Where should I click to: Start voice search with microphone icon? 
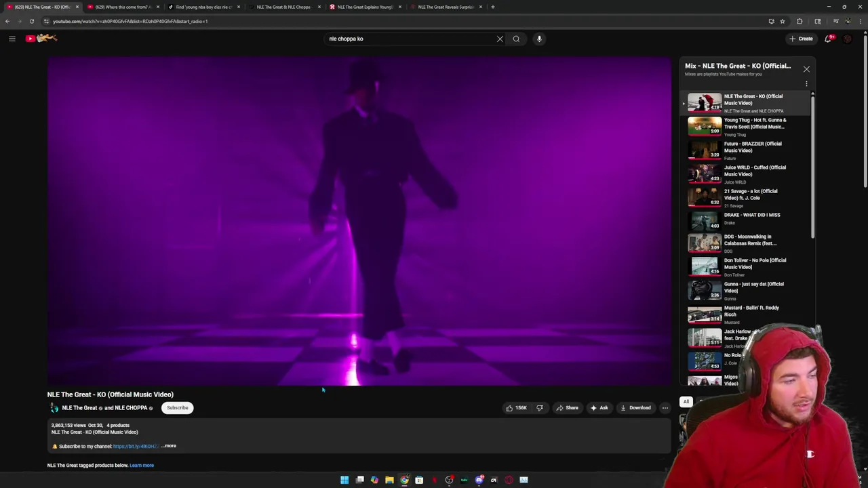click(539, 39)
